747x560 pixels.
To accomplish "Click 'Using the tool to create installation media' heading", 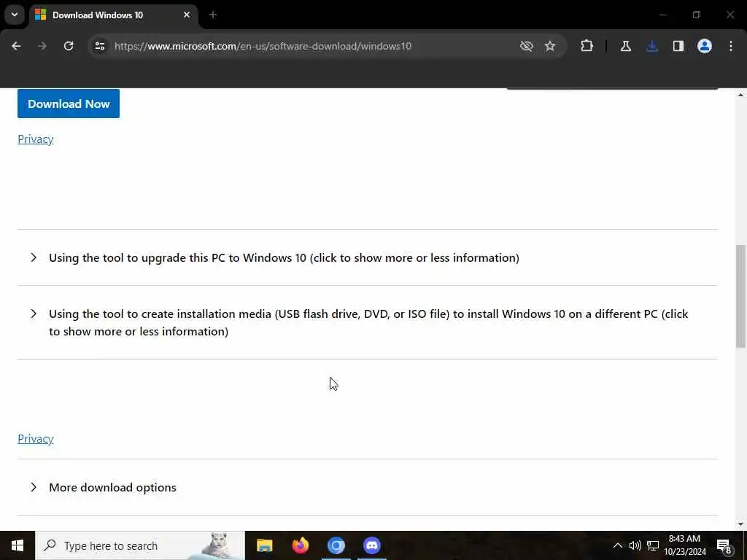I will [368, 322].
